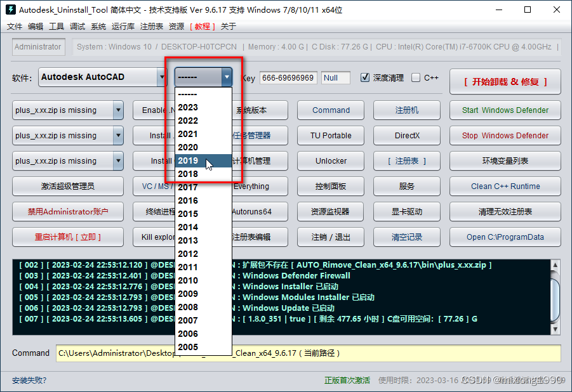
Task: Collapse the version year dropdown arrow
Action: (227, 77)
